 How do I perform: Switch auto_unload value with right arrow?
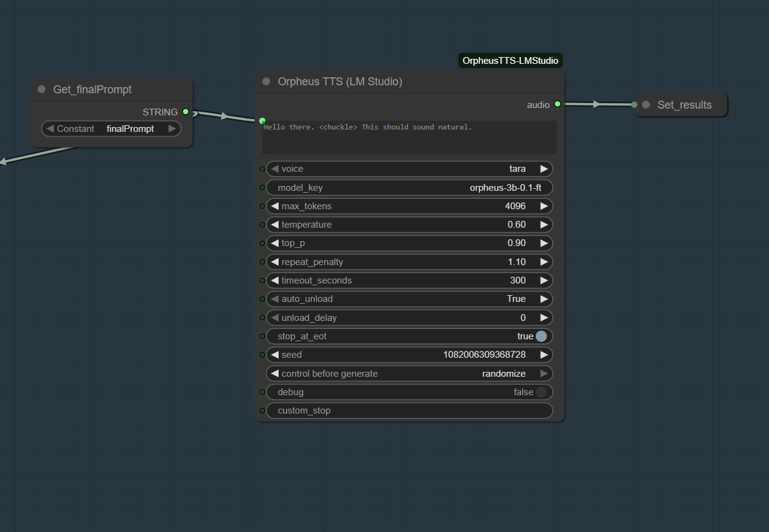544,299
